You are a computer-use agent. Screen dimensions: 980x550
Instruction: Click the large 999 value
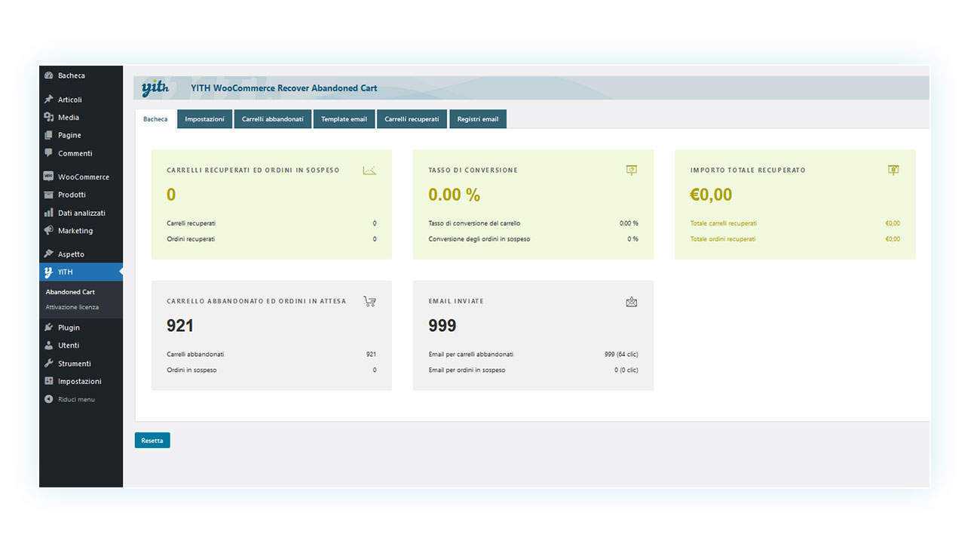tap(443, 326)
